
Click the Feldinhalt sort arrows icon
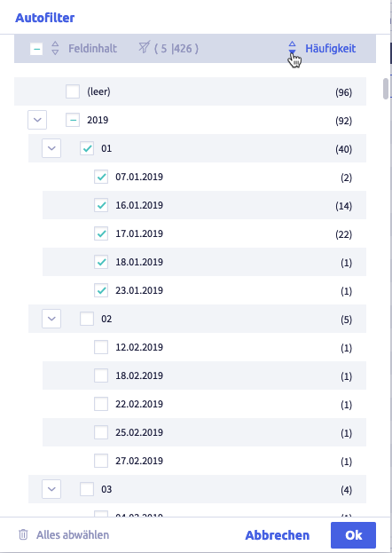55,48
